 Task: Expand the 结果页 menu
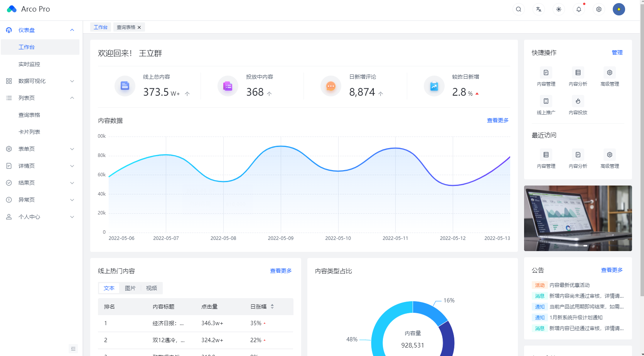[40, 183]
